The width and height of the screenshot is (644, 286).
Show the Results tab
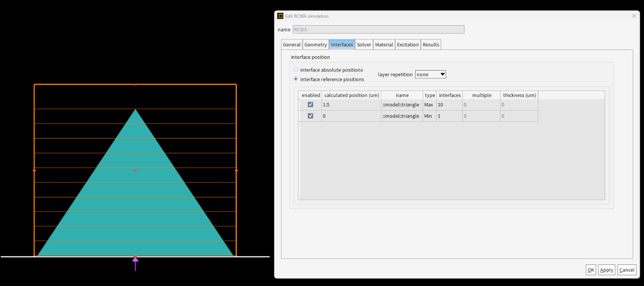point(431,45)
